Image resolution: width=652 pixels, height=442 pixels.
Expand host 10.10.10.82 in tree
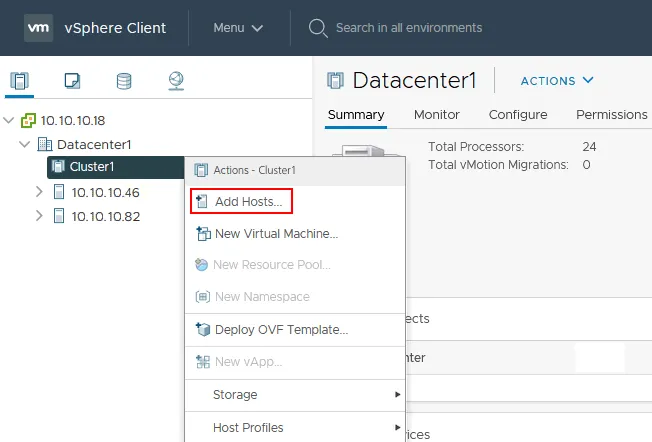pyautogui.click(x=39, y=216)
